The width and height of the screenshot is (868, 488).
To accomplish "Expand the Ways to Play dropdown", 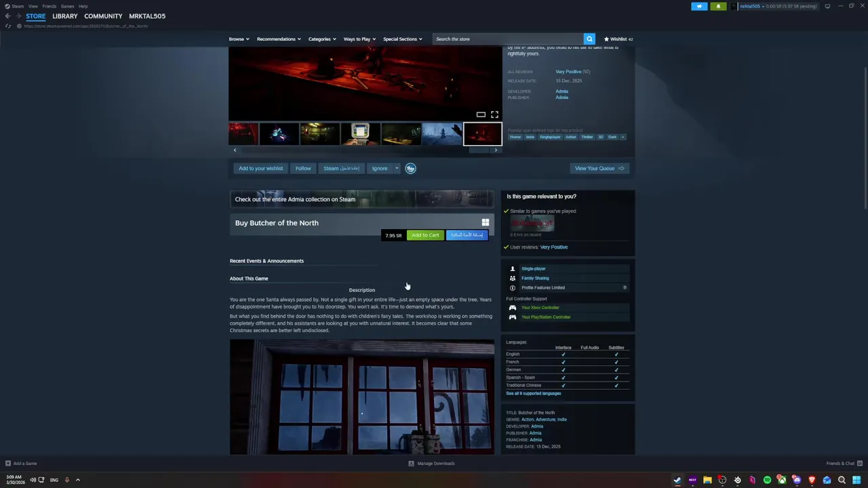I will pos(359,39).
